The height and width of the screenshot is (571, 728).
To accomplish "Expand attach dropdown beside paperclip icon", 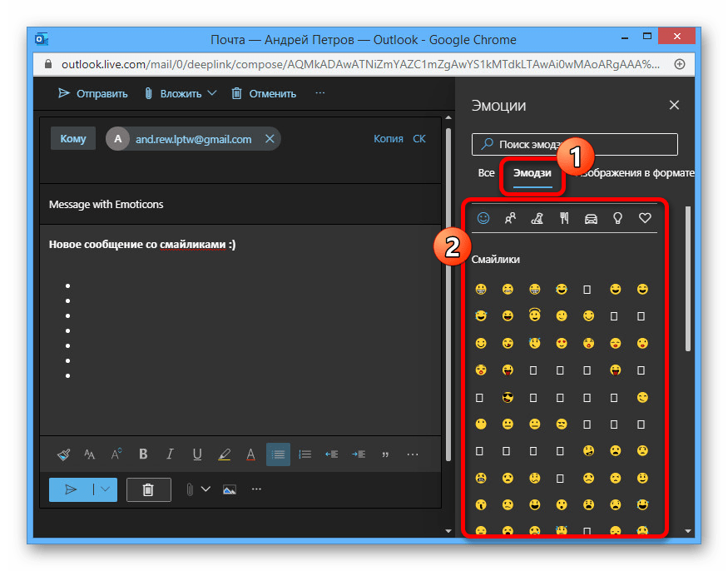I will [x=206, y=489].
